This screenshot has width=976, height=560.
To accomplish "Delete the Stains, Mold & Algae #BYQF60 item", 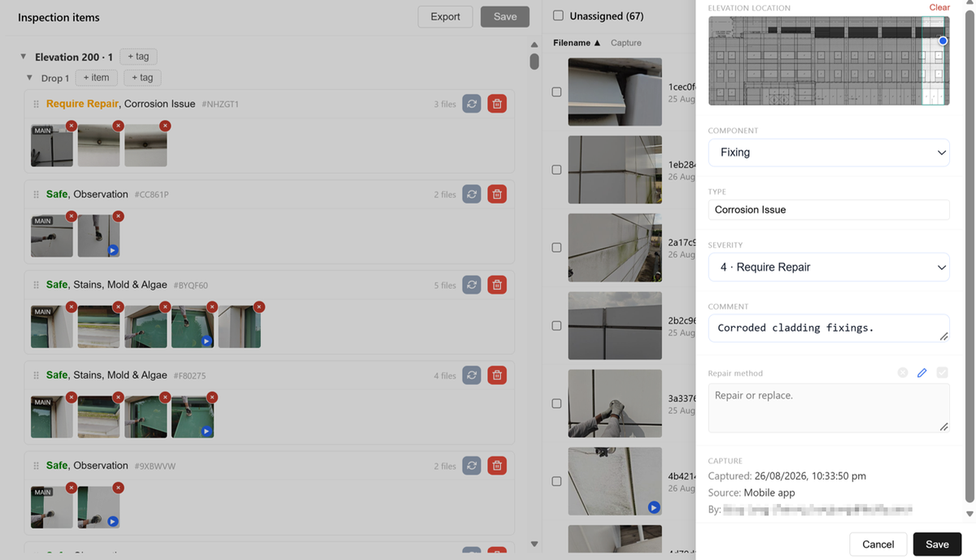I will [x=497, y=285].
